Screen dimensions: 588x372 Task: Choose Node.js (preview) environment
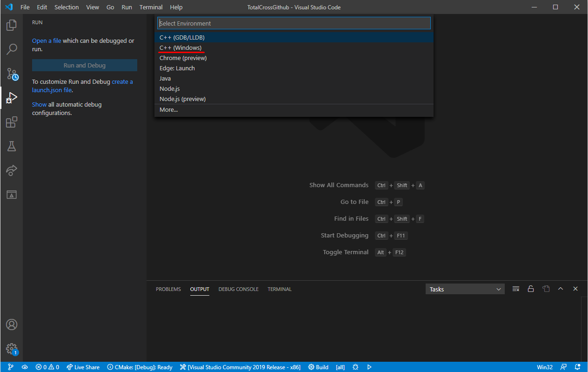(294, 99)
